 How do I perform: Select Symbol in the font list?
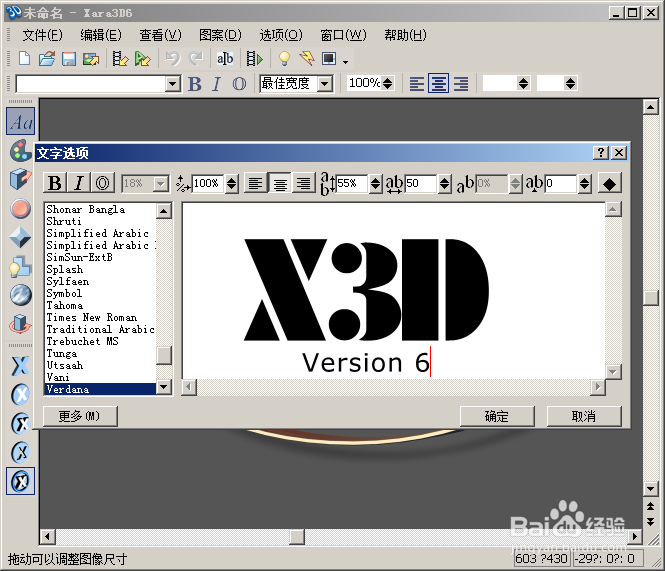[x=100, y=294]
